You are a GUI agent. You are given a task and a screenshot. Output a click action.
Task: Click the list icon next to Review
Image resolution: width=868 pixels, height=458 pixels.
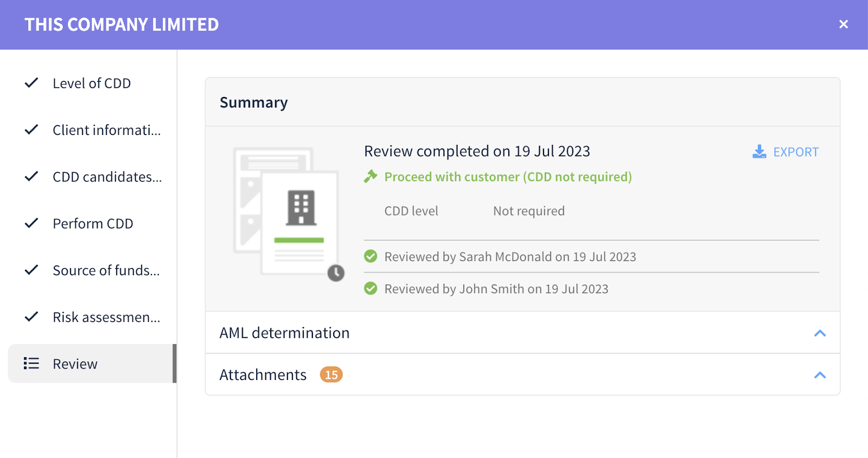pyautogui.click(x=31, y=364)
